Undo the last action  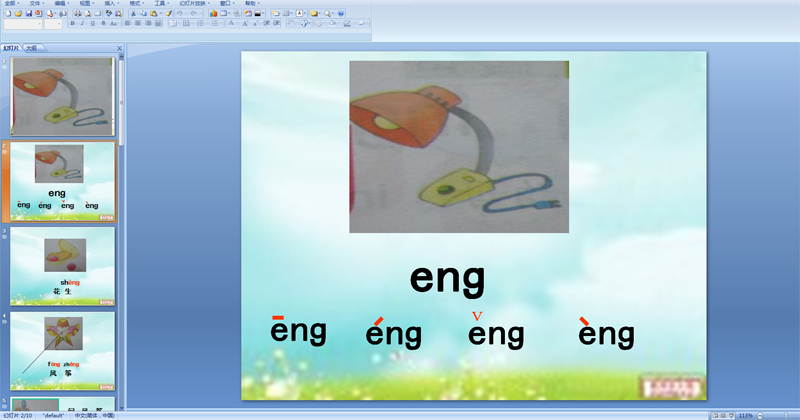[180, 14]
